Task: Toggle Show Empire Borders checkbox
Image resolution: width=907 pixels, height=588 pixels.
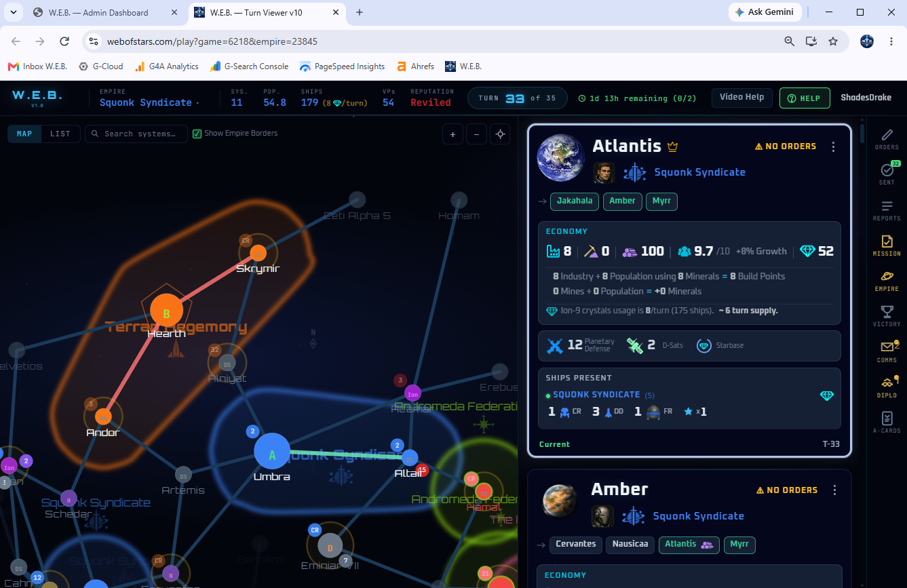Action: [x=197, y=134]
